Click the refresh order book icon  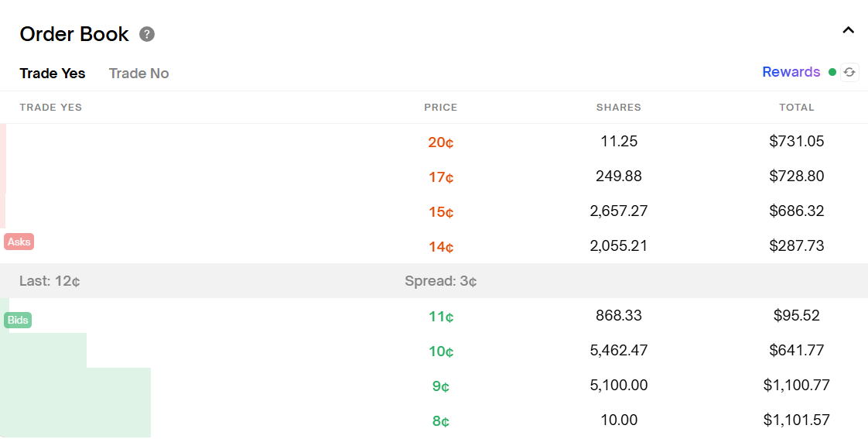pos(849,72)
